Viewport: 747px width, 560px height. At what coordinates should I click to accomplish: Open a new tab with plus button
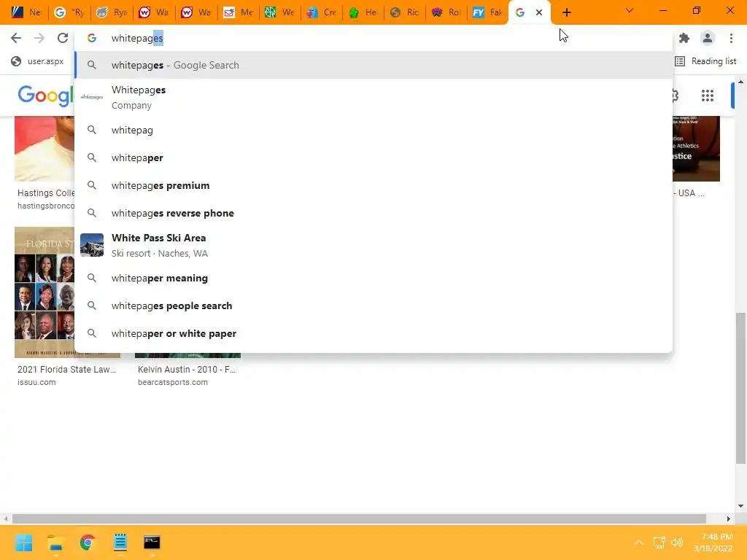click(x=566, y=12)
